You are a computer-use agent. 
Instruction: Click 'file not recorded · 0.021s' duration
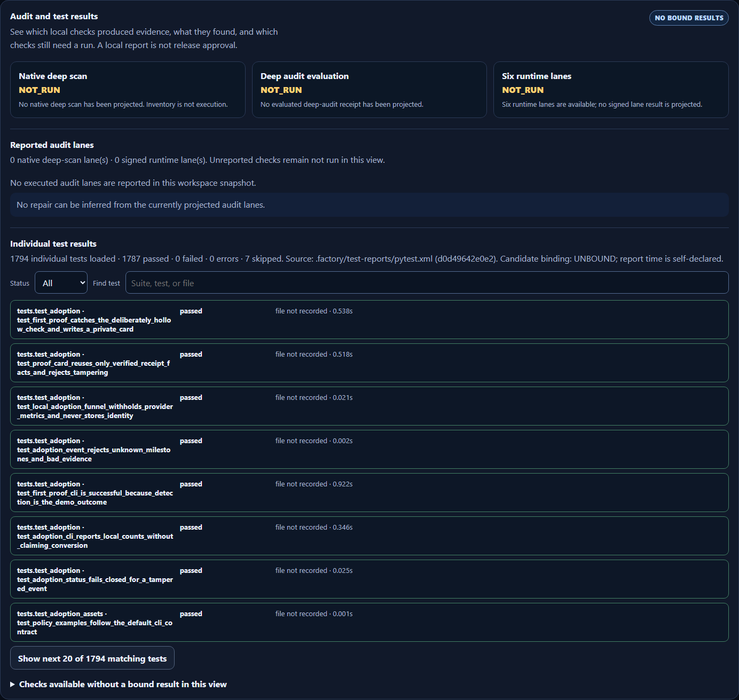tap(314, 397)
